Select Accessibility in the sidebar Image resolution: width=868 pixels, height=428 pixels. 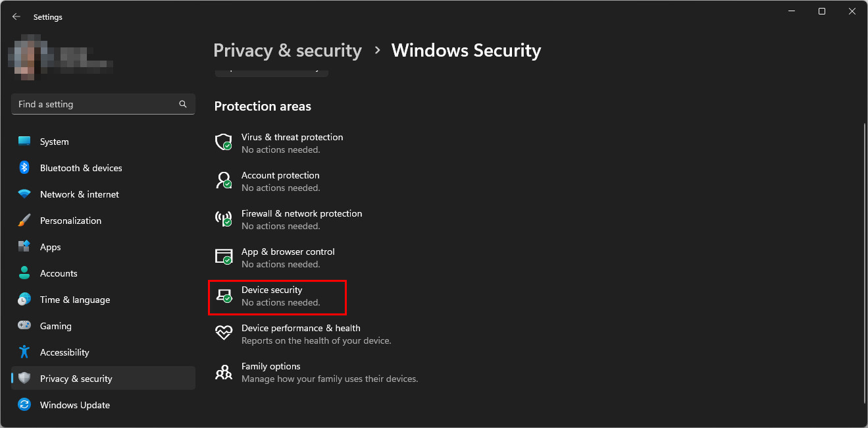[x=64, y=352]
